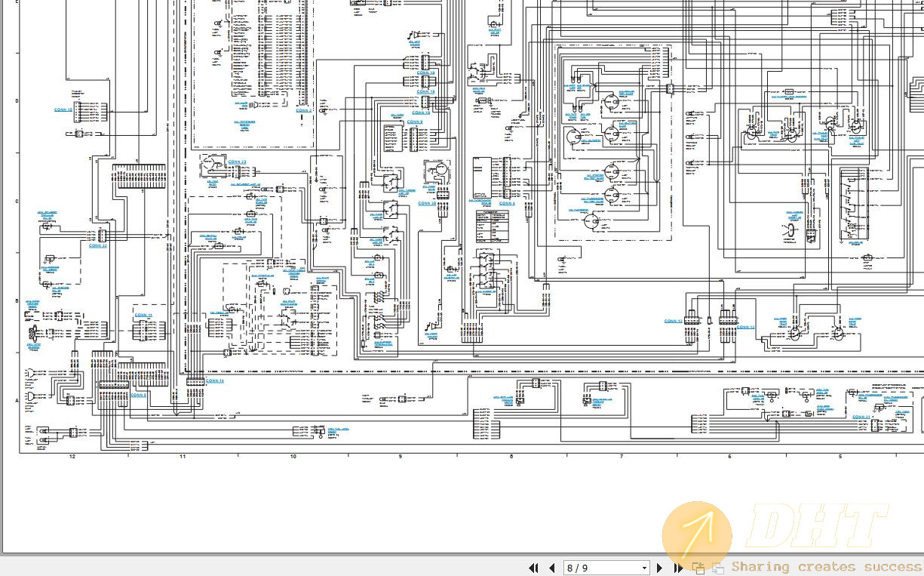The height and width of the screenshot is (576, 924).
Task: Open the CONN 22 connector link
Action: (x=98, y=245)
